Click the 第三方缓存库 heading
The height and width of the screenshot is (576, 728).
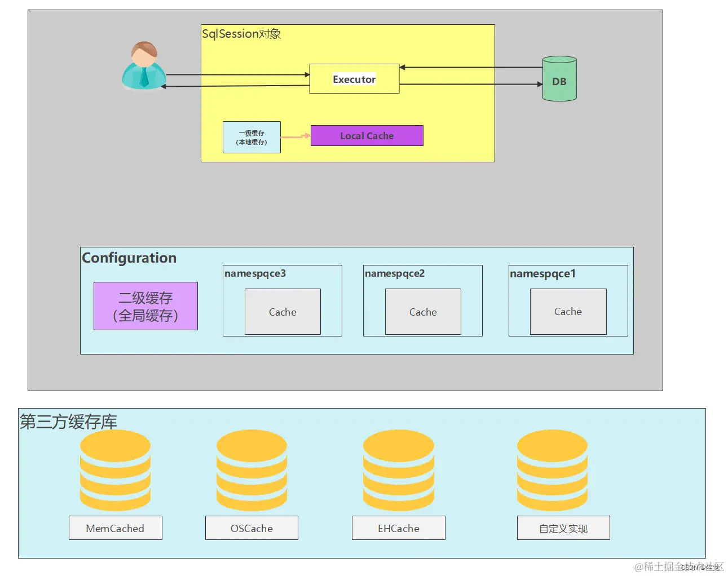coord(68,422)
